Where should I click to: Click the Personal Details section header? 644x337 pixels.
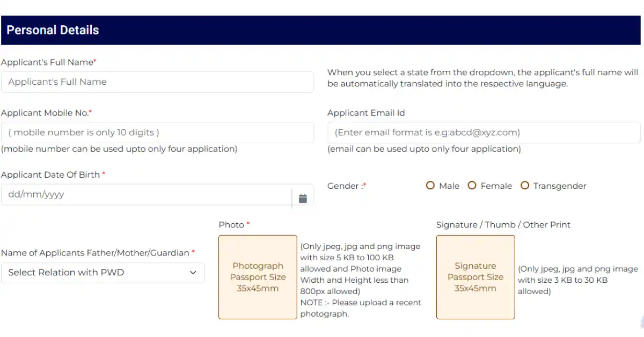coord(322,30)
